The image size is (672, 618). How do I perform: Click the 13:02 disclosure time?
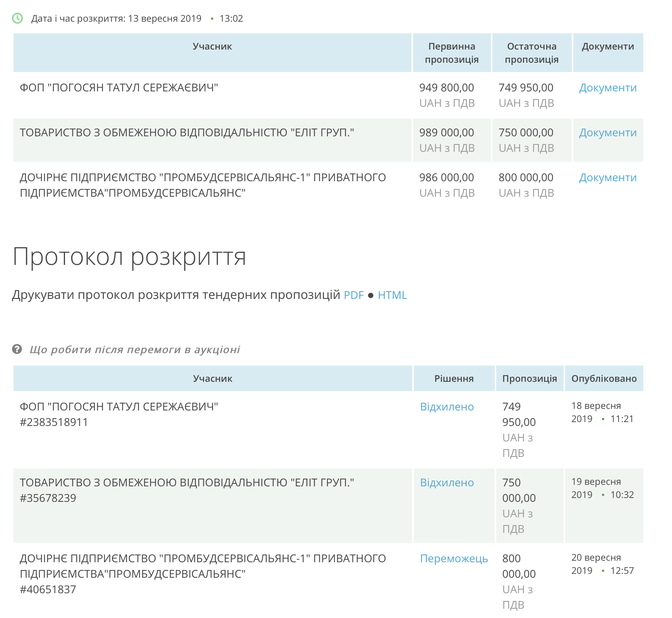pyautogui.click(x=231, y=19)
